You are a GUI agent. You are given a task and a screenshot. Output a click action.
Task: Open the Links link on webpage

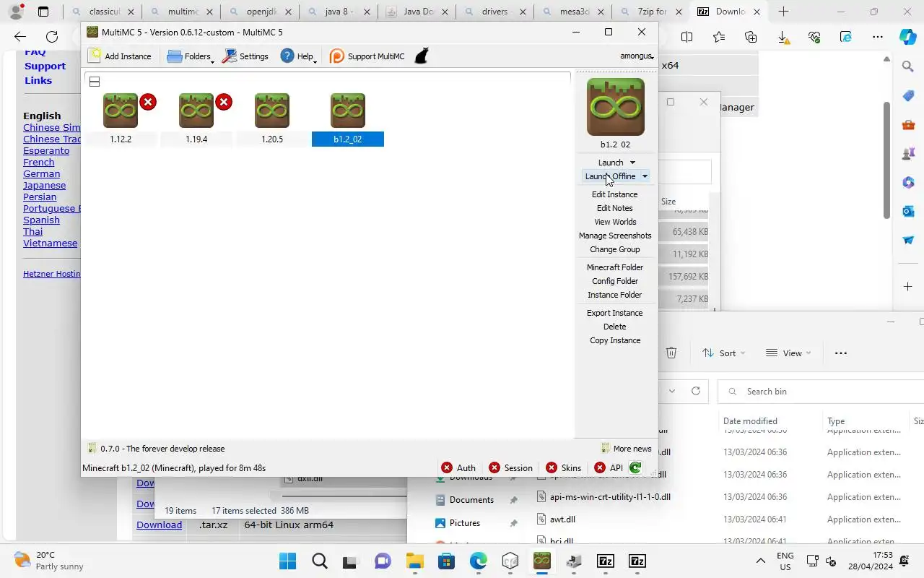tap(38, 81)
